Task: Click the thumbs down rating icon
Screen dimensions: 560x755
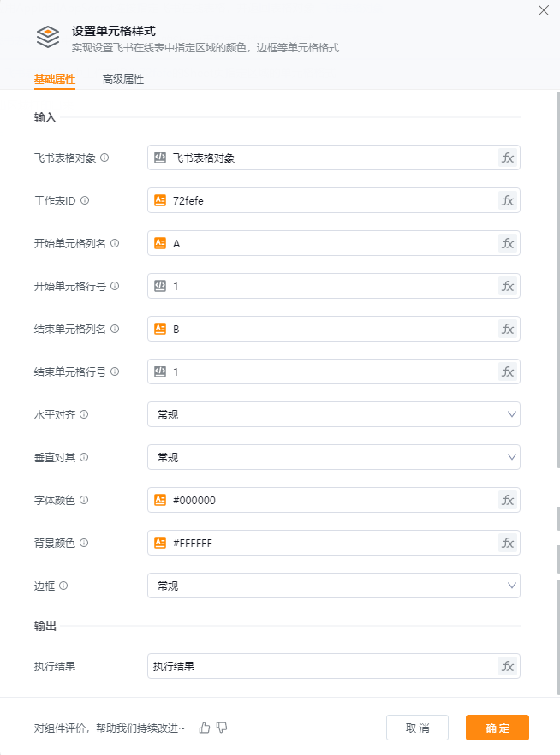Action: click(222, 728)
